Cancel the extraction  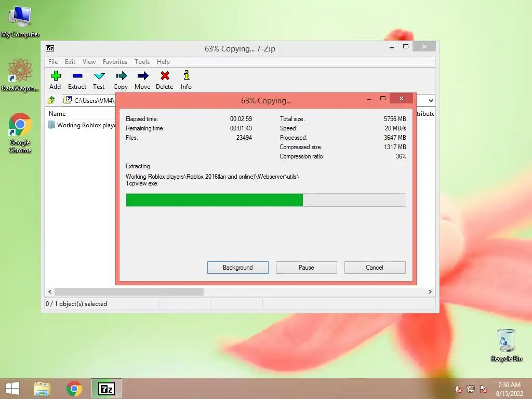375,268
